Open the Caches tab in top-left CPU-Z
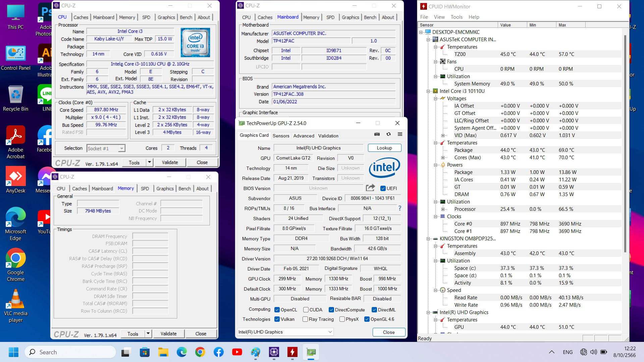The image size is (644, 362). click(81, 17)
